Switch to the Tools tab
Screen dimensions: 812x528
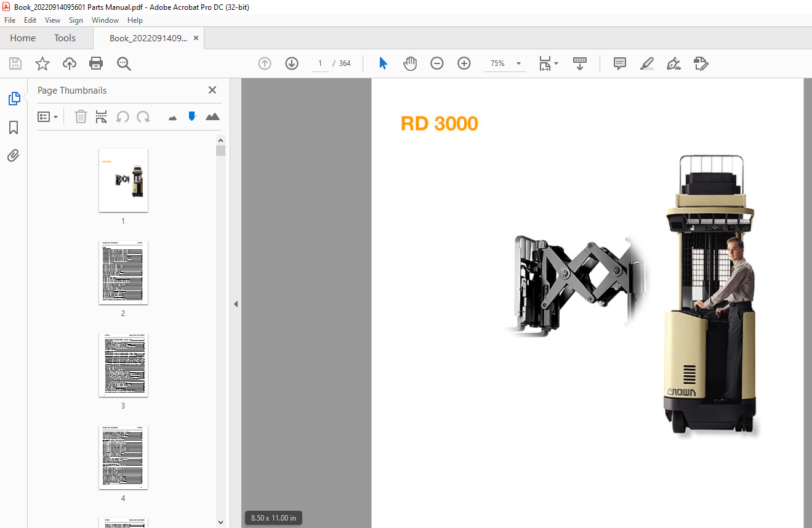pyautogui.click(x=65, y=38)
